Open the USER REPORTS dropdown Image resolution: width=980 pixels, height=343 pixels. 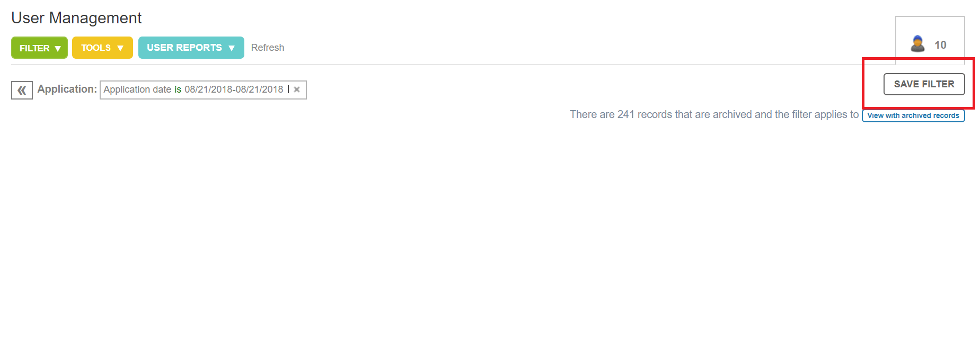click(x=191, y=48)
